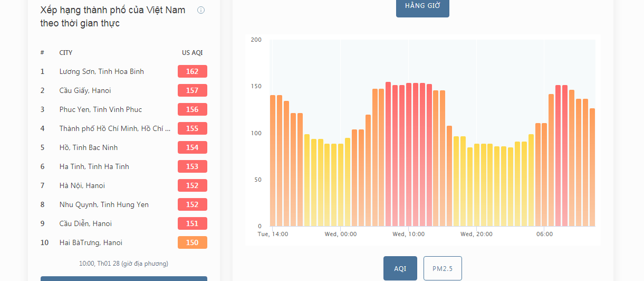The width and height of the screenshot is (644, 281).
Task: Open Nhu Quynh, Tinh Hung Yen entry
Action: tap(104, 204)
